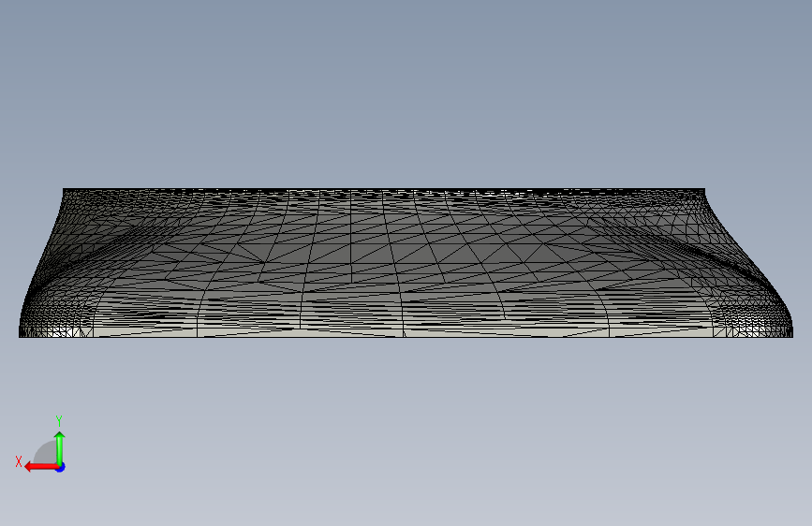Select the meshed 3D model in the viewport
Viewport: 812px width, 526px height.
click(x=406, y=263)
